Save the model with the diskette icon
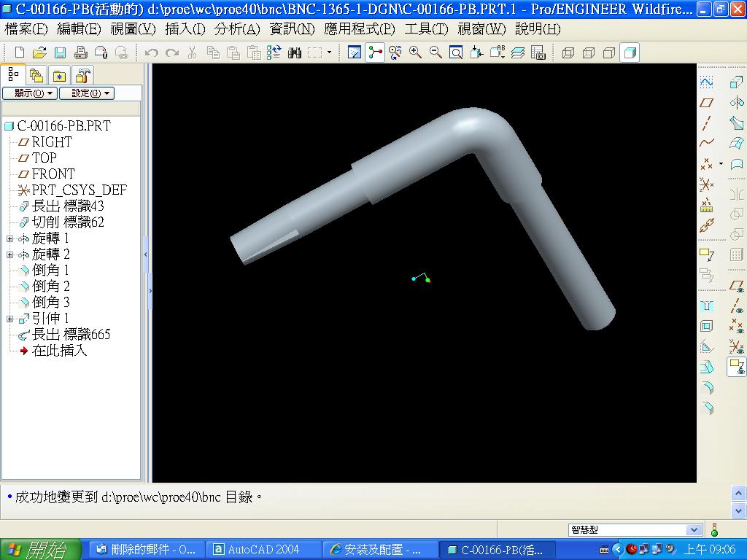Image resolution: width=747 pixels, height=560 pixels. 60,52
